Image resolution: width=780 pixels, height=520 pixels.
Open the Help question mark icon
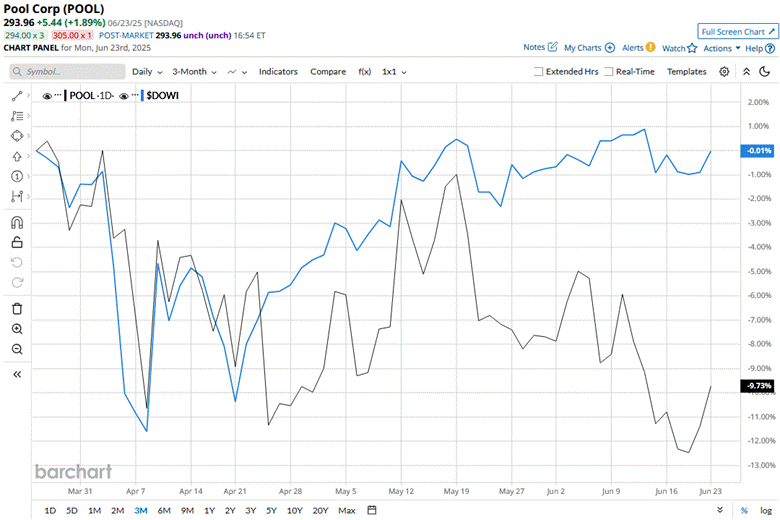click(770, 48)
